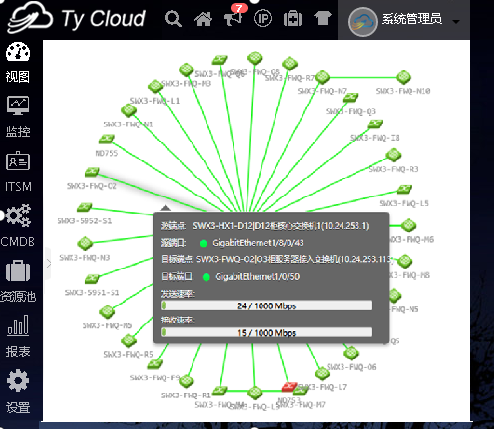Click the Ty Cloud logo
Image resolution: width=494 pixels, height=429 pixels.
pyautogui.click(x=76, y=18)
